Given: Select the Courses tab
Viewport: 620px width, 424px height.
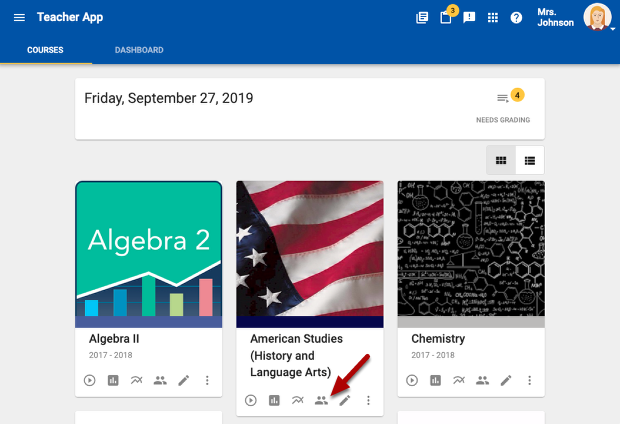Looking at the screenshot, I should pyautogui.click(x=45, y=50).
